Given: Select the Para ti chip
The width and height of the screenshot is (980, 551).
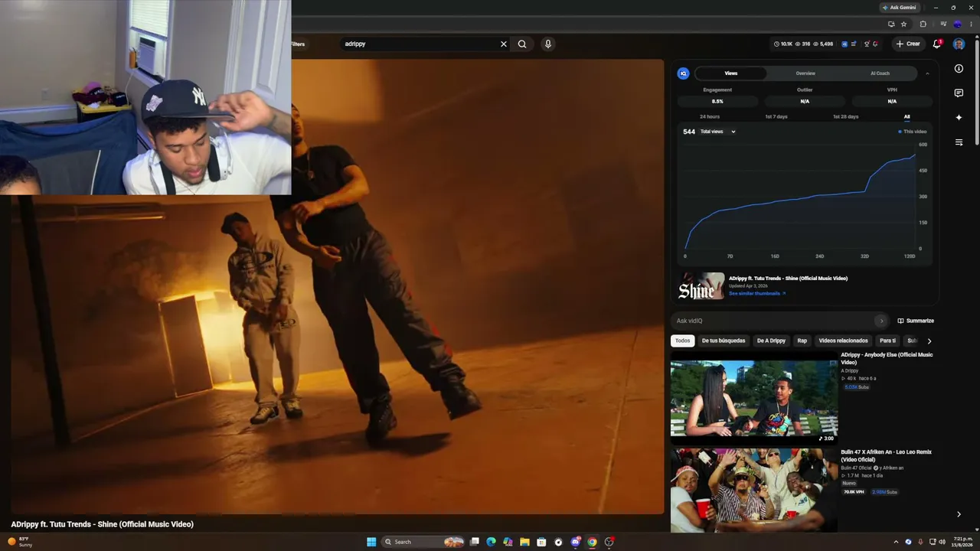Looking at the screenshot, I should pos(887,341).
